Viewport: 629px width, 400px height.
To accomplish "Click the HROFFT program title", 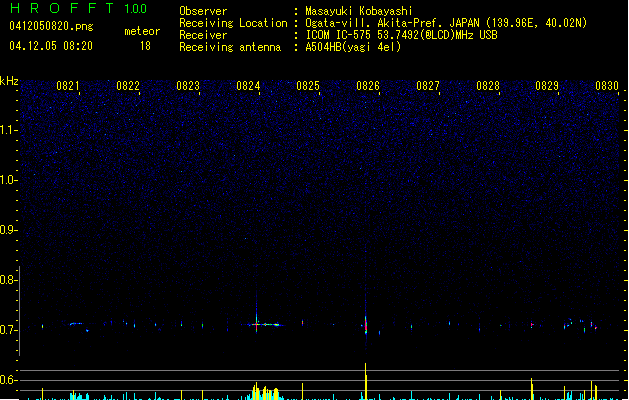I will [x=62, y=8].
